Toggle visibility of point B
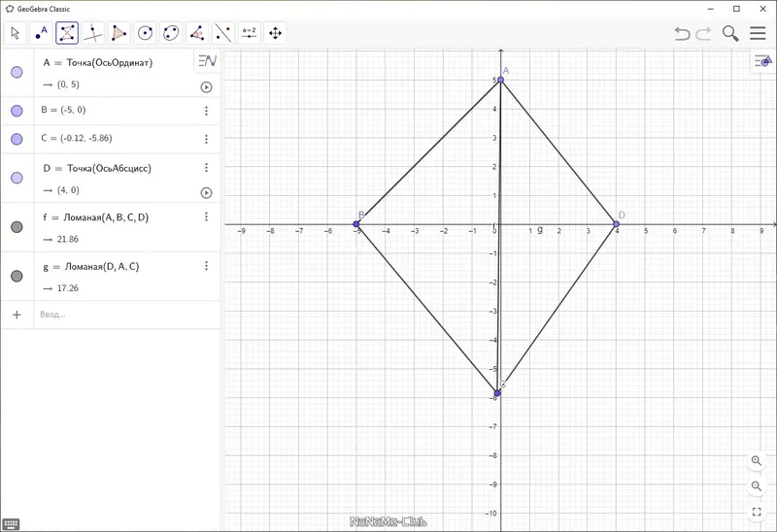Viewport: 777px width, 532px height. tap(17, 111)
